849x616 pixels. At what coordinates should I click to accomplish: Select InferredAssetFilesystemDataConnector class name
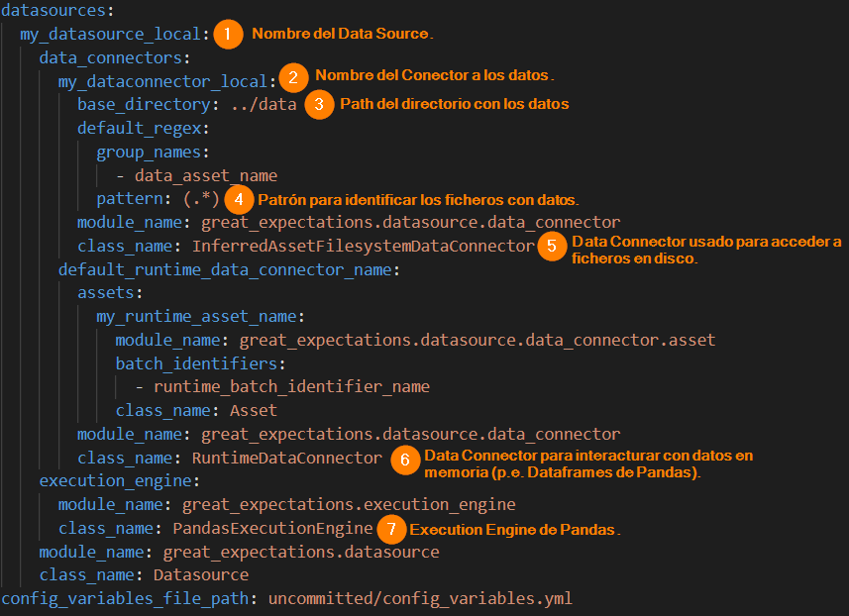pos(363,246)
